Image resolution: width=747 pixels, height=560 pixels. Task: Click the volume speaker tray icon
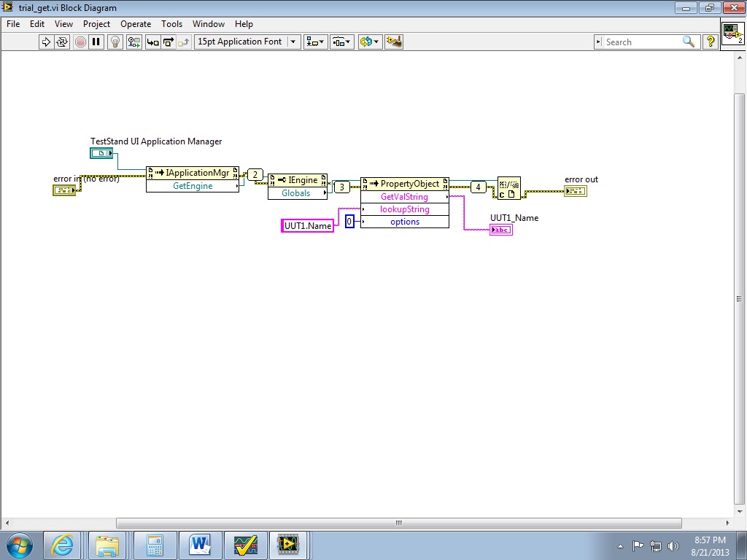coord(673,545)
